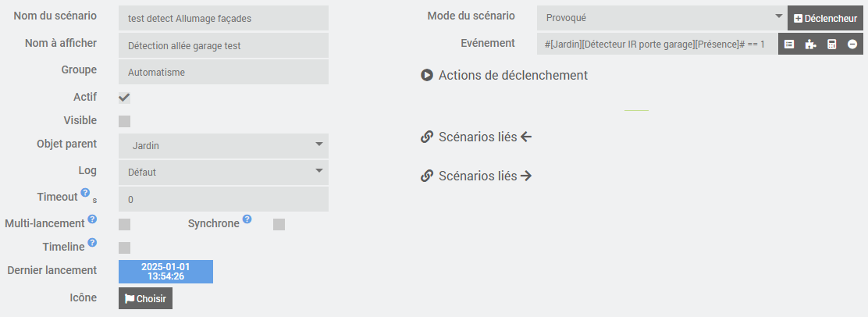Tick the Multi-lancement checkbox

pos(124,225)
